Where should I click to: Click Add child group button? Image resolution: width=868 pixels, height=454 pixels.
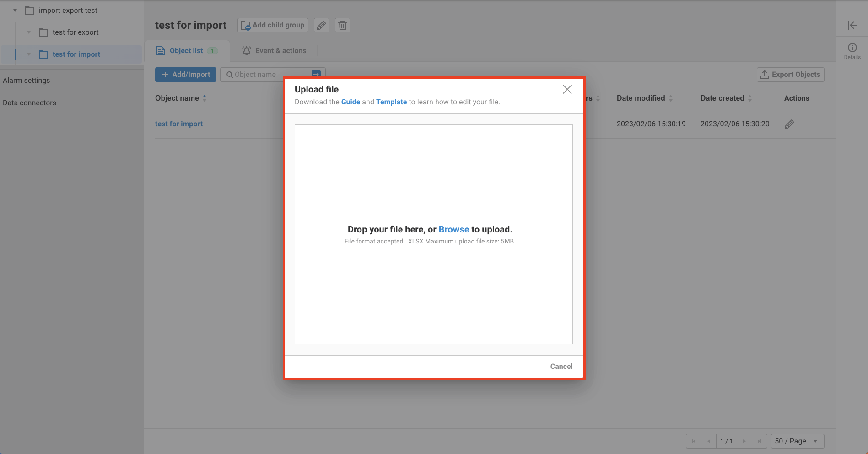coord(273,25)
